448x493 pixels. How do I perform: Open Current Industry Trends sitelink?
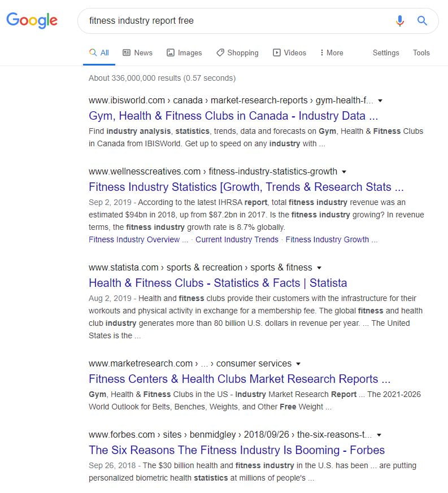tap(237, 239)
